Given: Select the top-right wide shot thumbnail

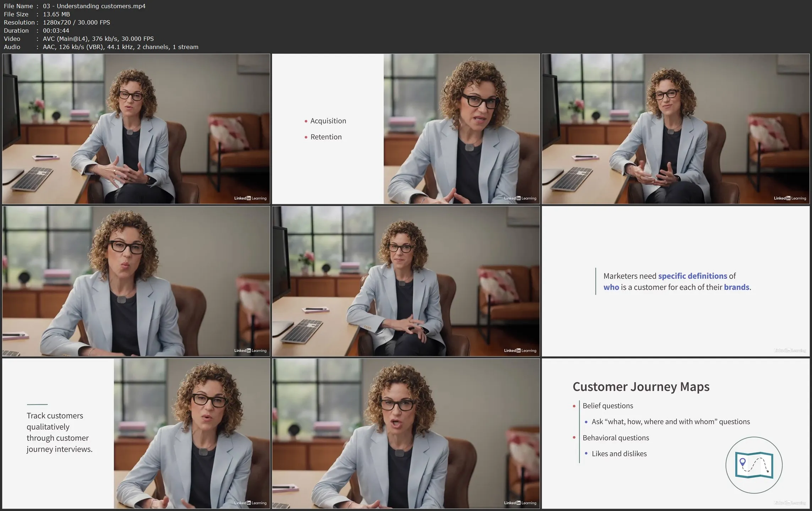Looking at the screenshot, I should click(675, 129).
